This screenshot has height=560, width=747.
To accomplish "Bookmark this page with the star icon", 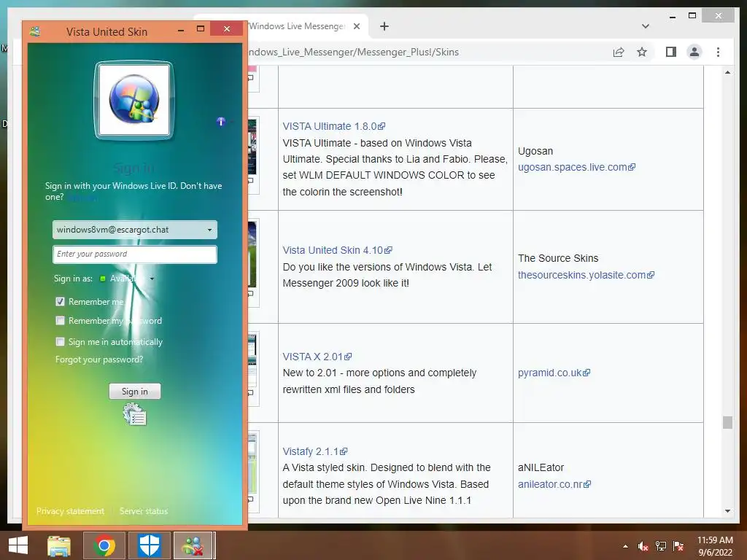I will pos(642,52).
